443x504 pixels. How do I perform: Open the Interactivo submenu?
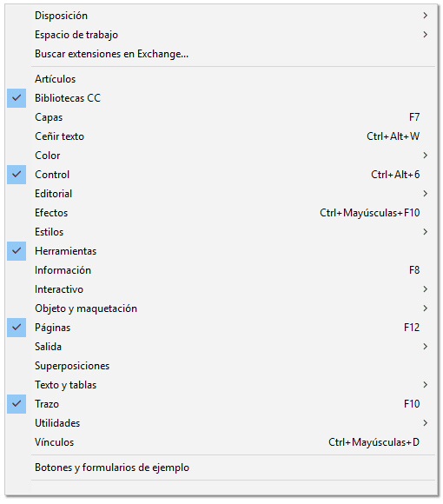[x=426, y=289]
